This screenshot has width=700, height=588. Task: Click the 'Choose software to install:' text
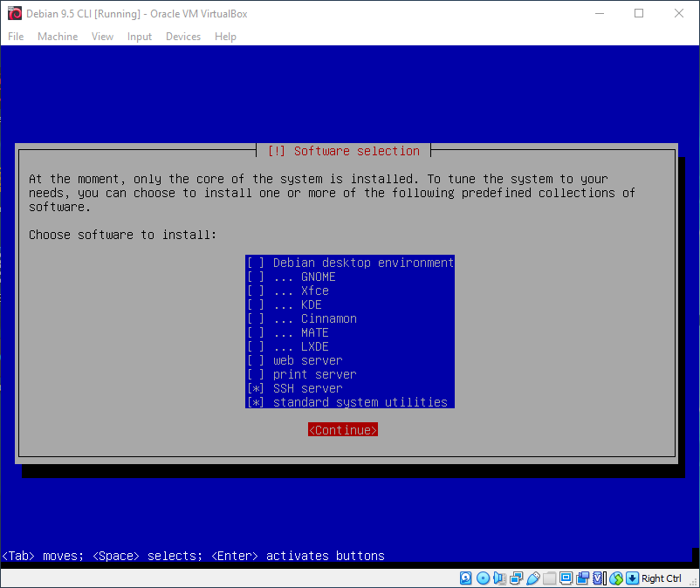tap(122, 235)
